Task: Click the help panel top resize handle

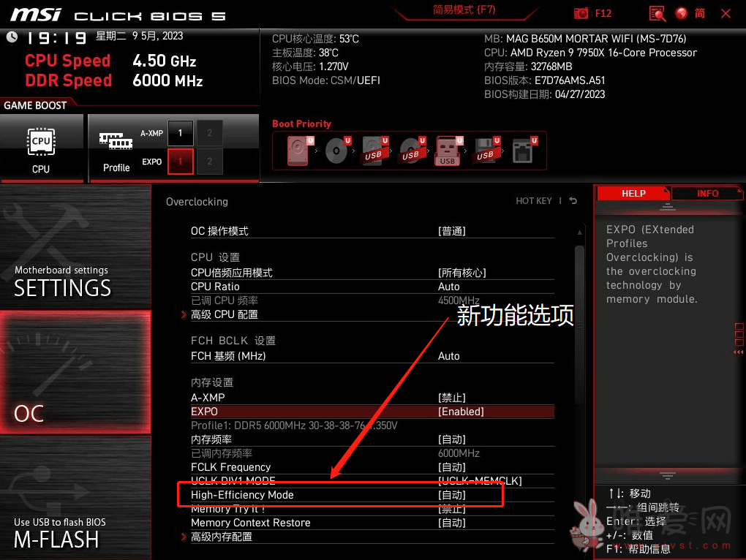Action: 667,208
